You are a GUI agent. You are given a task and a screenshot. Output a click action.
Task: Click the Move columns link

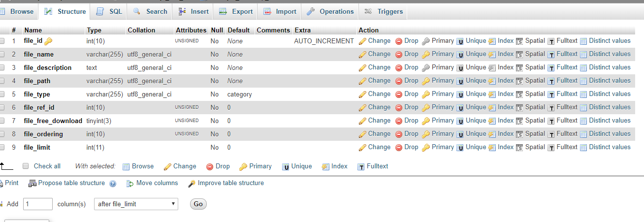tap(157, 183)
